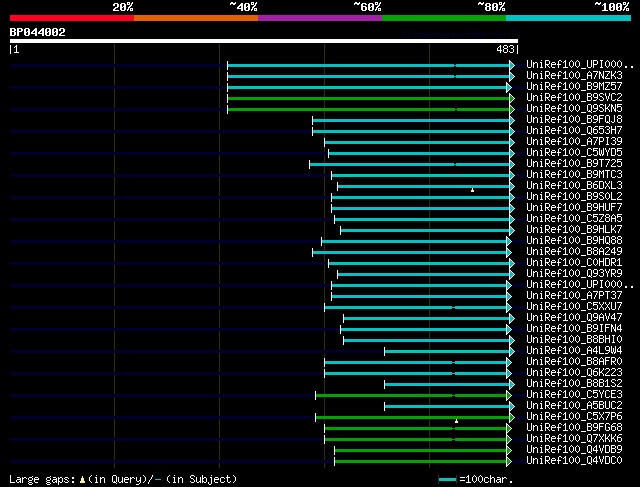Click the yellow gap legend triangle icon
Screen dimensions: 640x487
[x=82, y=480]
